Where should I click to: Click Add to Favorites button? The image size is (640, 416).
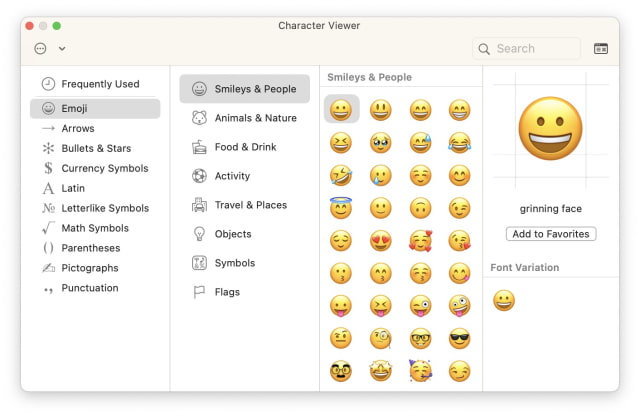tap(550, 234)
